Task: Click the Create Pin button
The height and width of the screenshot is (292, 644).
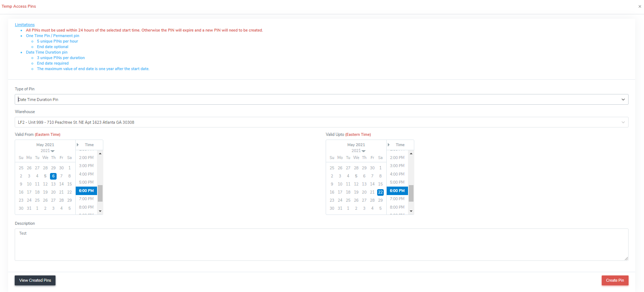Action: 615,280
